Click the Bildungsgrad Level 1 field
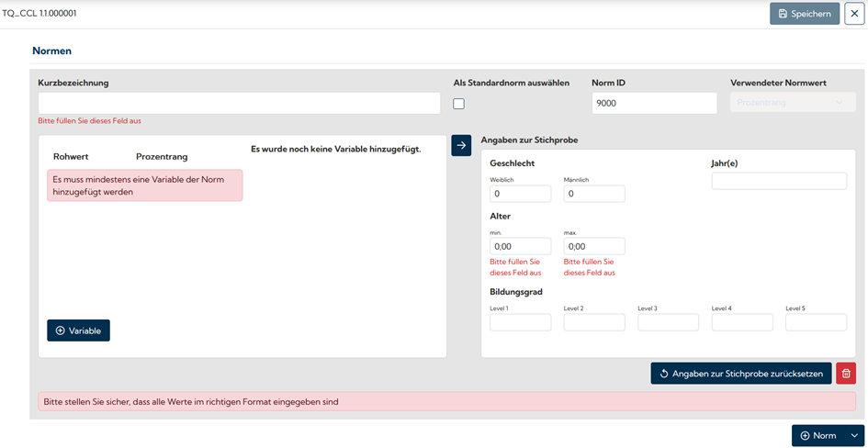The width and height of the screenshot is (868, 448). (x=520, y=322)
